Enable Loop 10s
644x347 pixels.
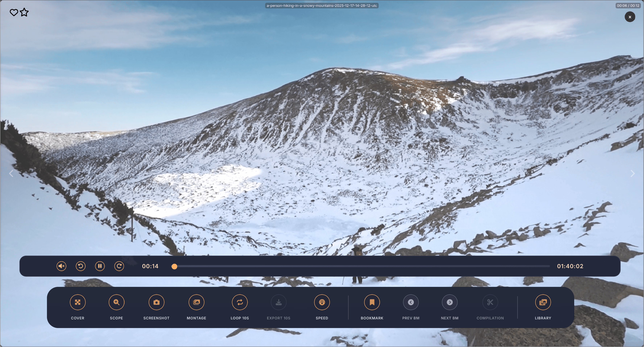pos(239,302)
